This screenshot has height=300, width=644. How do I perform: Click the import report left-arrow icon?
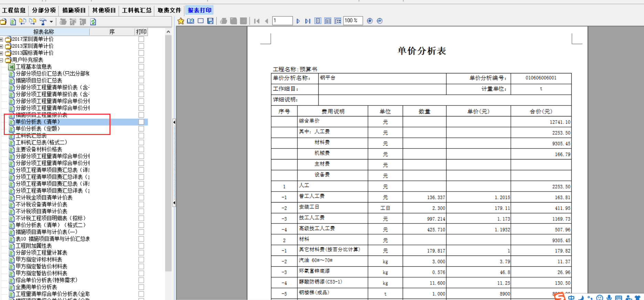[23, 22]
